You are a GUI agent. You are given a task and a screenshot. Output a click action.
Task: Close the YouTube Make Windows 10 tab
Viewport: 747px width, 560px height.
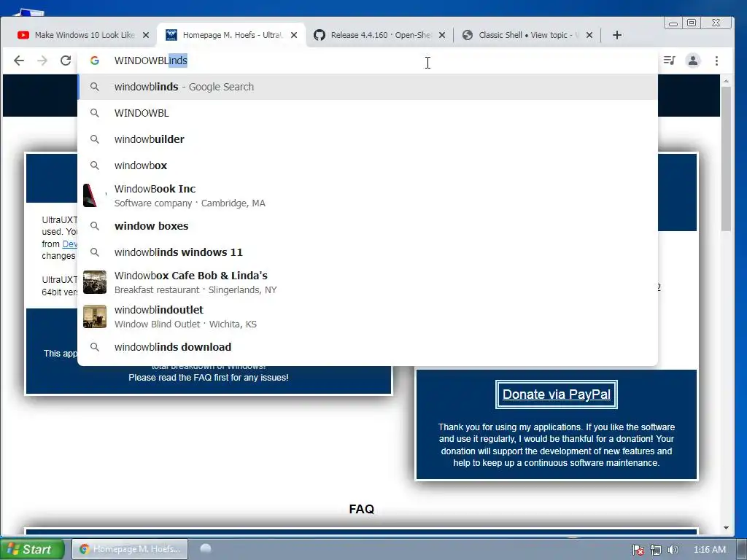[146, 35]
